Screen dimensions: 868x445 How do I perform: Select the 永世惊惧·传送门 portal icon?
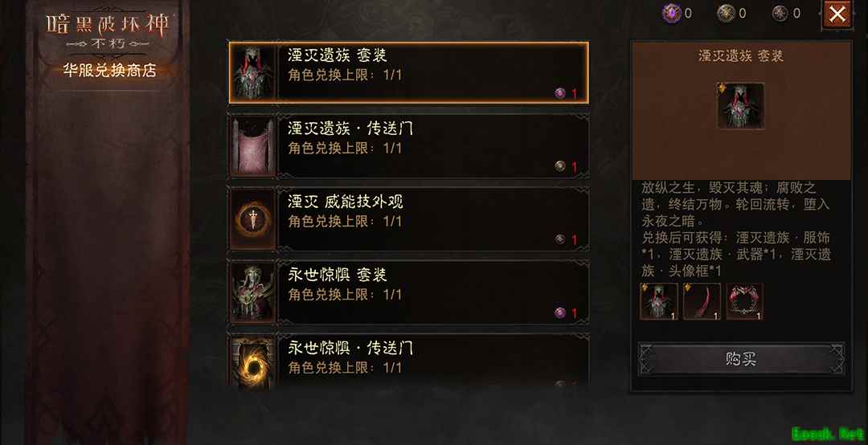click(252, 362)
